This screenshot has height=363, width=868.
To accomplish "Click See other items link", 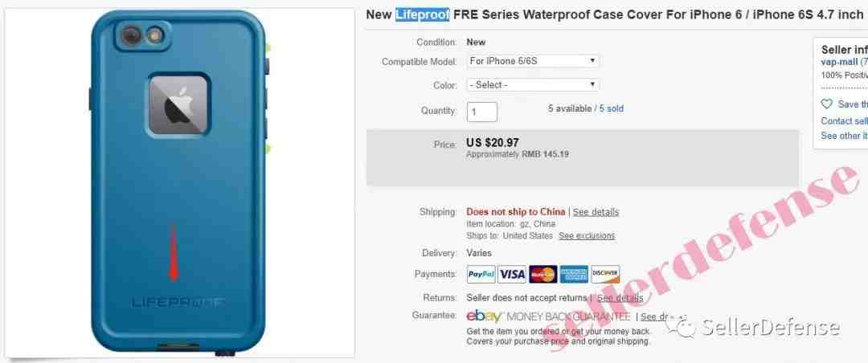I will coord(844,136).
